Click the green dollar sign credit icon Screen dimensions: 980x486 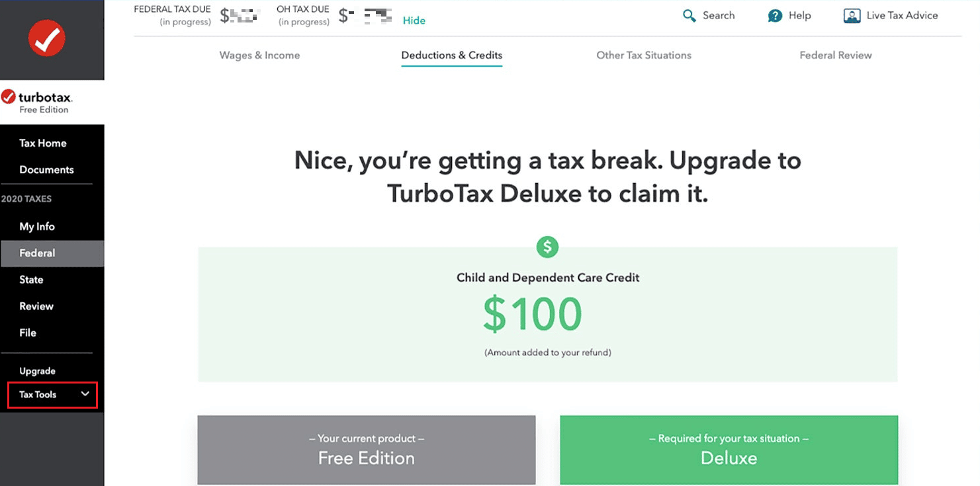coord(547,247)
